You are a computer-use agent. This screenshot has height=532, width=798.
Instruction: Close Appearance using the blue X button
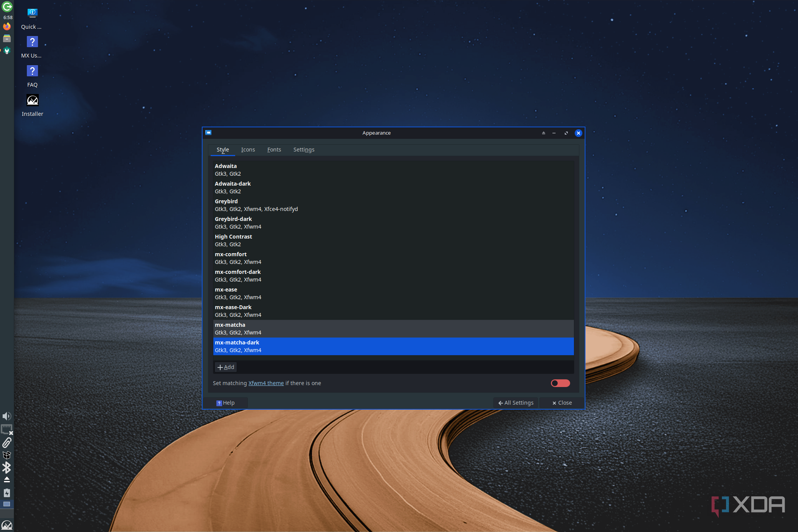tap(578, 133)
